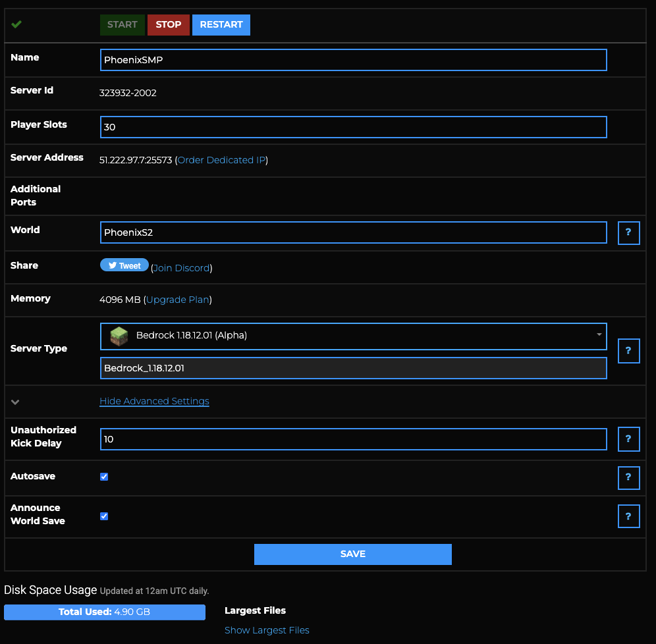Click Hide Advanced Settings link
Image resolution: width=656 pixels, height=644 pixels.
(x=154, y=401)
